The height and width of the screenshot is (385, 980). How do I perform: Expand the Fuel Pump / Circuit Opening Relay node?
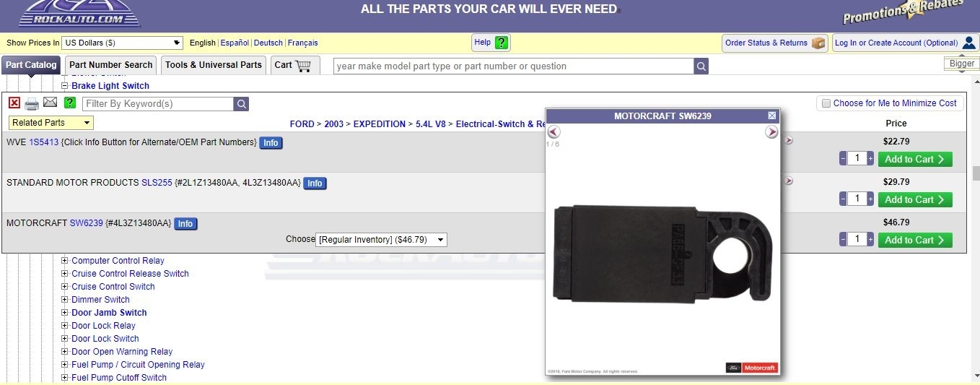pyautogui.click(x=64, y=365)
